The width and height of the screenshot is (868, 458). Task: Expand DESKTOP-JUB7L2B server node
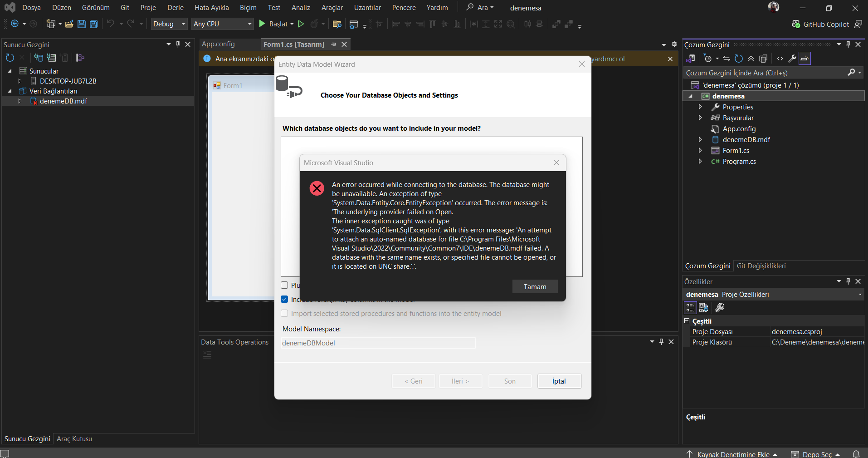(20, 81)
